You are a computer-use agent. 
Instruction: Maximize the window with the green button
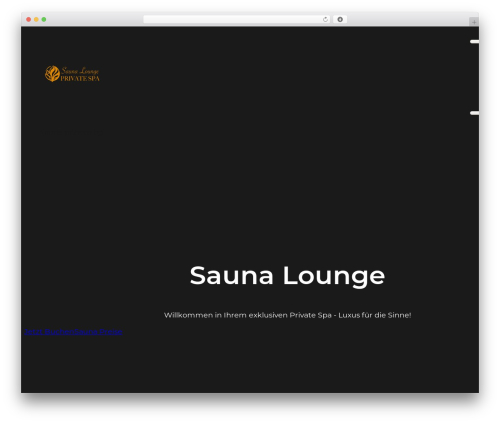click(x=44, y=20)
